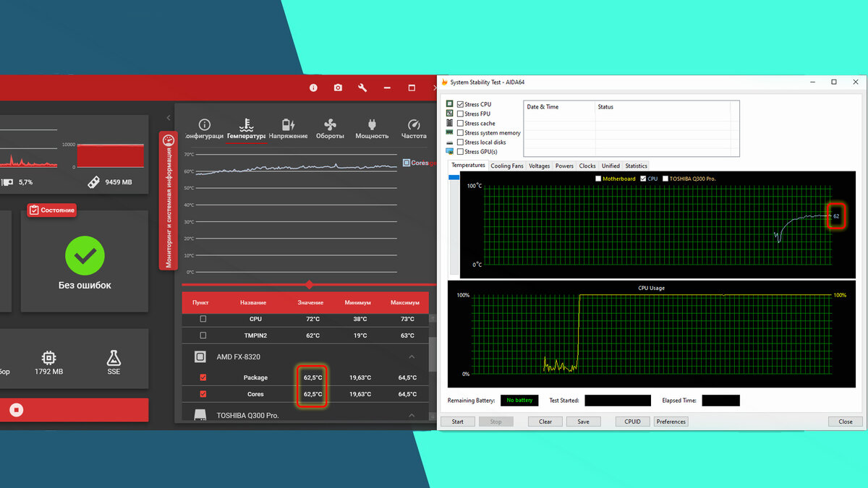This screenshot has height=488, width=868.
Task: Open the Statistics tab
Action: click(637, 166)
